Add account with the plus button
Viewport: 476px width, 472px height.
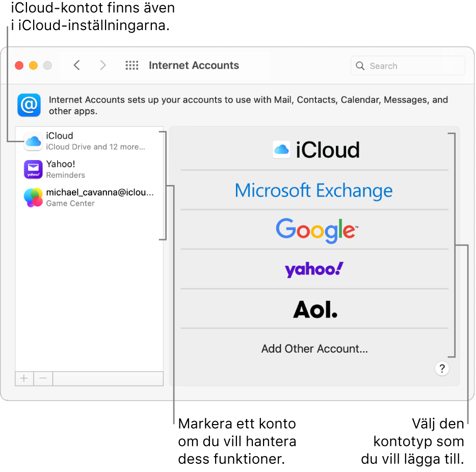click(24, 378)
